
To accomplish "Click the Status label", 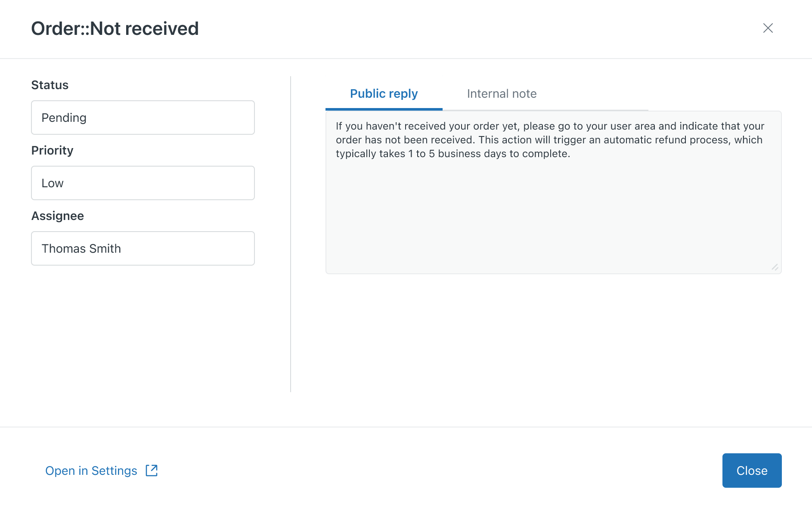I will pyautogui.click(x=50, y=85).
